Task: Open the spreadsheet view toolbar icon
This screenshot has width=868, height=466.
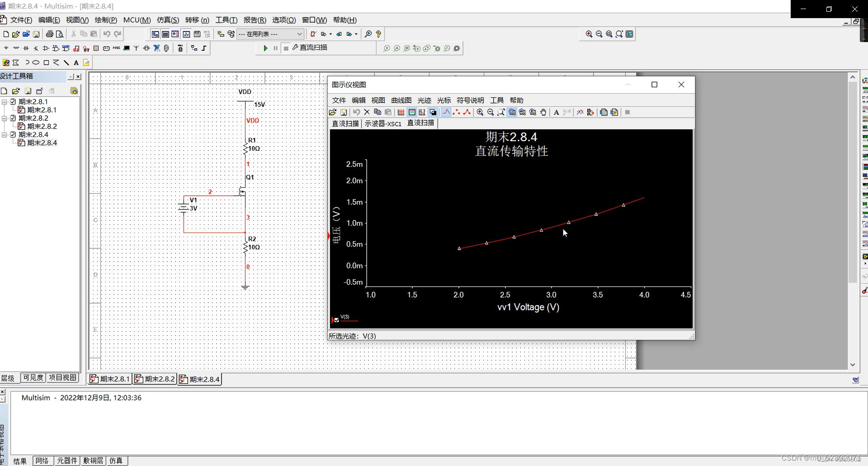Action: point(165,34)
